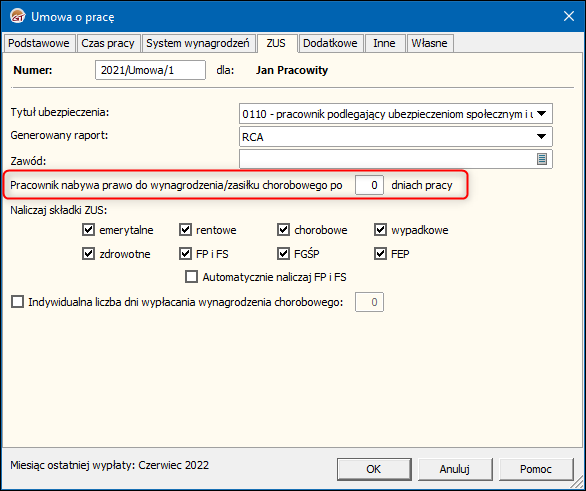The image size is (586, 491).
Task: Tick Indywidualna liczba dni wypłacania checkbox
Action: pyautogui.click(x=17, y=302)
